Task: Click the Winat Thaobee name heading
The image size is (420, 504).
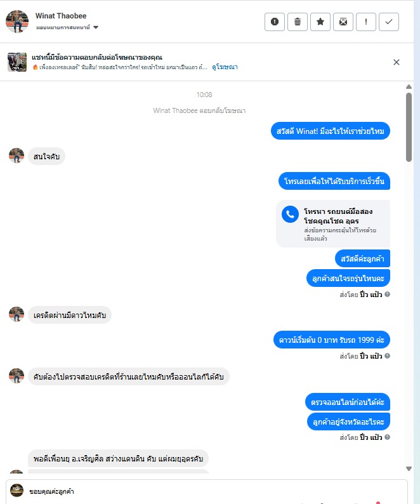Action: click(x=61, y=16)
